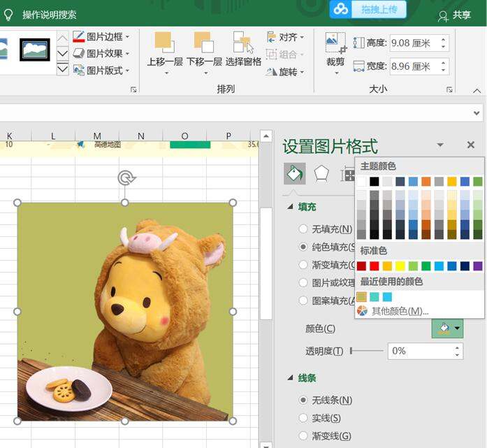487x448 pixels.
Task: Select the 纯色填充 solid fill radio
Action: click(x=303, y=247)
